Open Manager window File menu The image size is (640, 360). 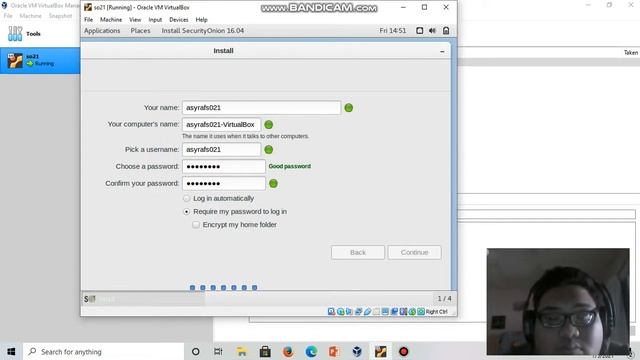click(8, 16)
